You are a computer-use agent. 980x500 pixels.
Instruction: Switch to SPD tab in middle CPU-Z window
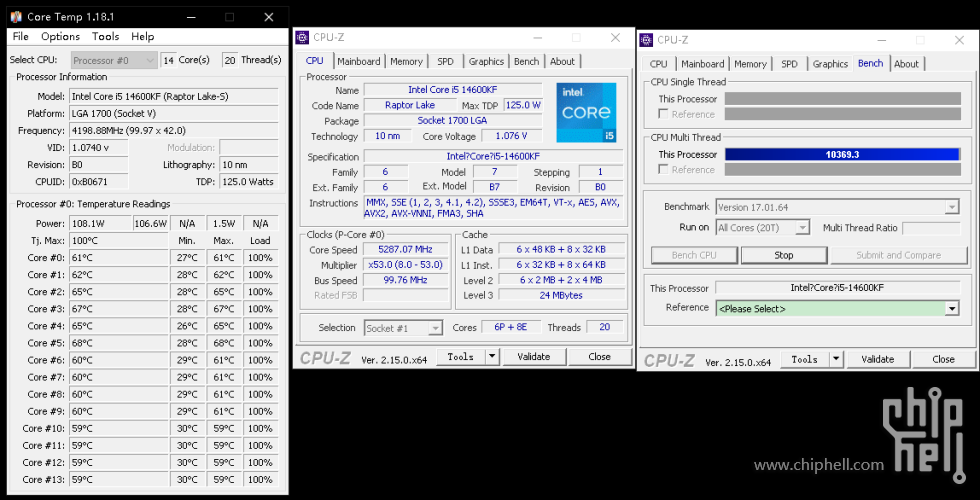coord(446,61)
